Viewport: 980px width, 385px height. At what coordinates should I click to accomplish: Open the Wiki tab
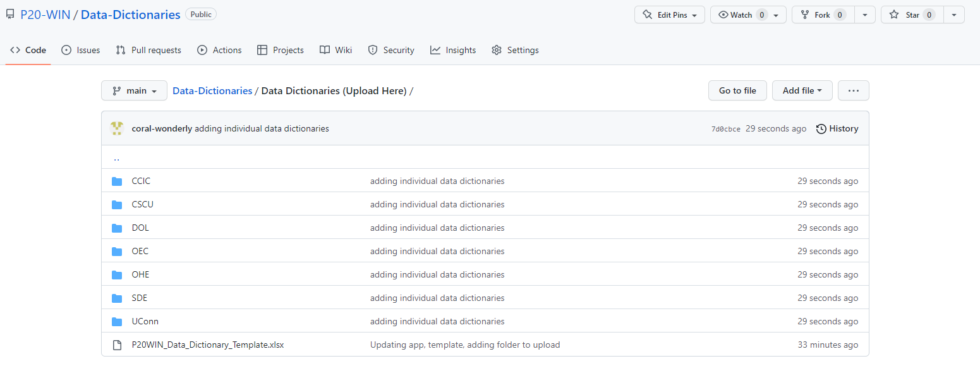[336, 50]
